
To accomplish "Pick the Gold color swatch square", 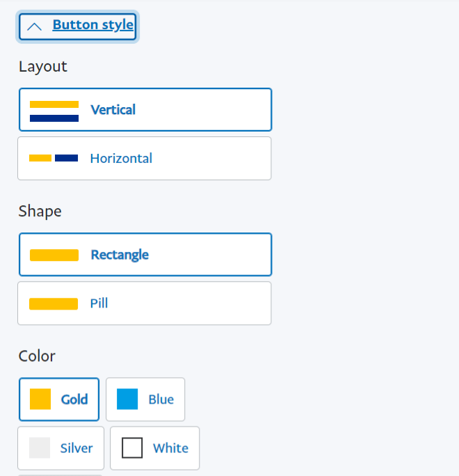I will tap(40, 399).
